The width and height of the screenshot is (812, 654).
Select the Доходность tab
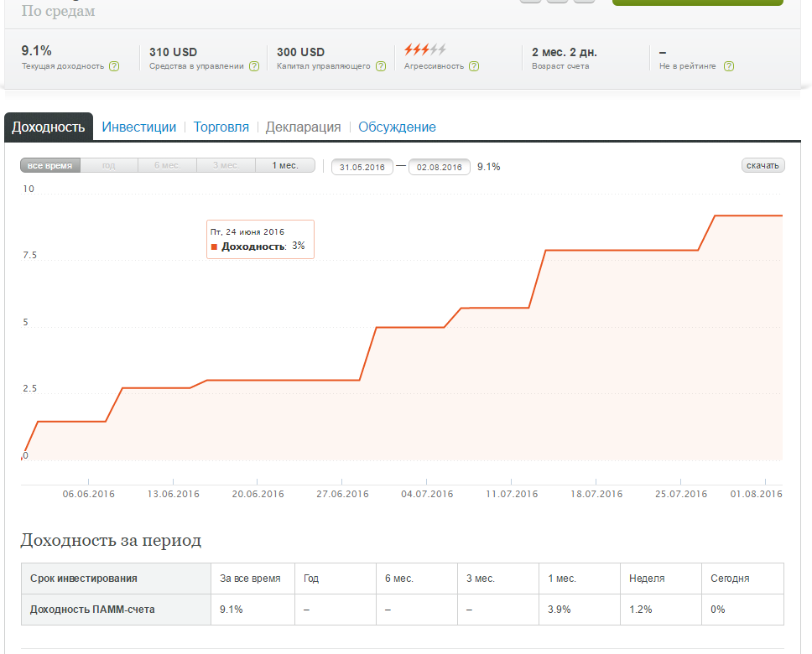point(49,127)
